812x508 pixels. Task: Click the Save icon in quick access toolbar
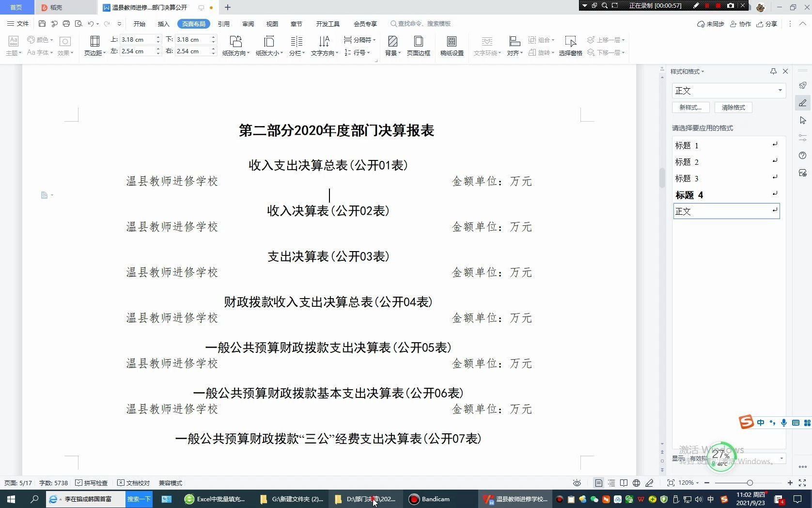[x=42, y=23]
